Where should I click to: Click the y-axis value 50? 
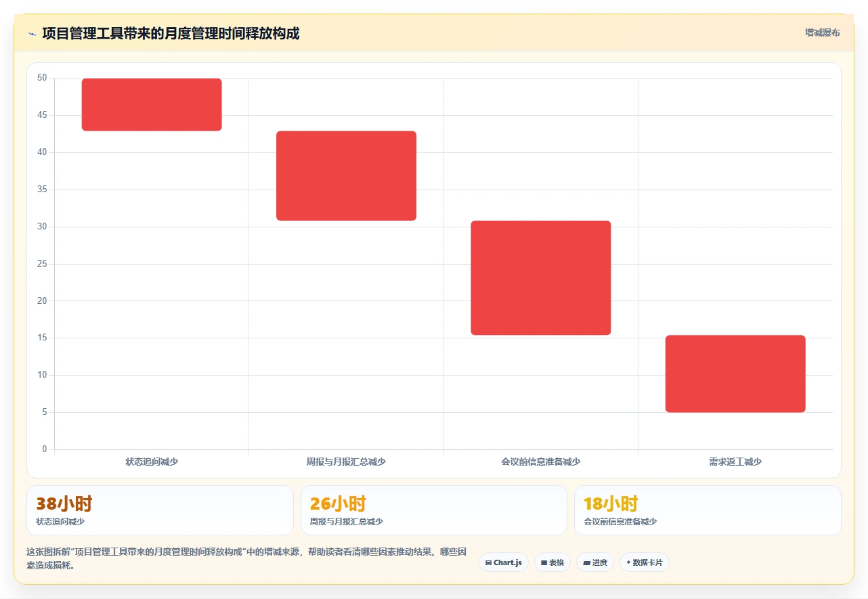(x=42, y=78)
